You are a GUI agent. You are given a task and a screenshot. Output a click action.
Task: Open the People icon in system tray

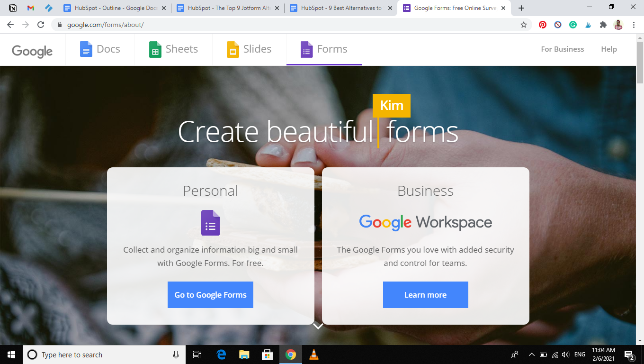[x=515, y=355]
